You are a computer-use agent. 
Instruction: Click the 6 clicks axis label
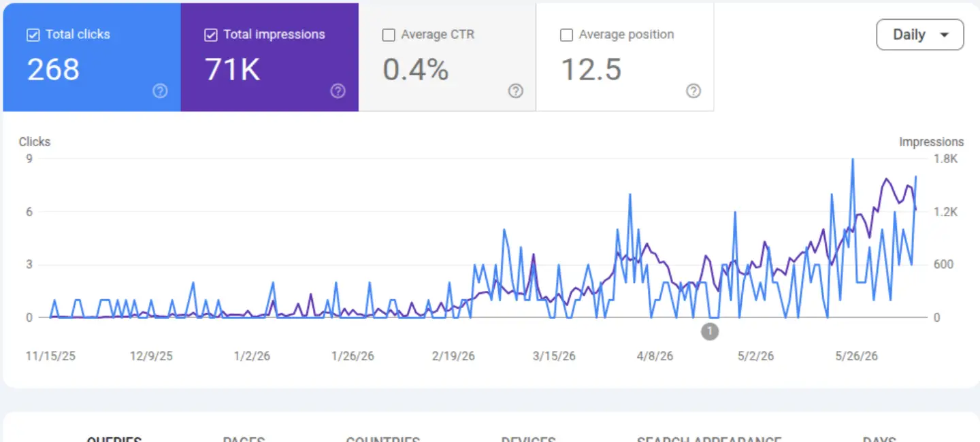tap(29, 212)
